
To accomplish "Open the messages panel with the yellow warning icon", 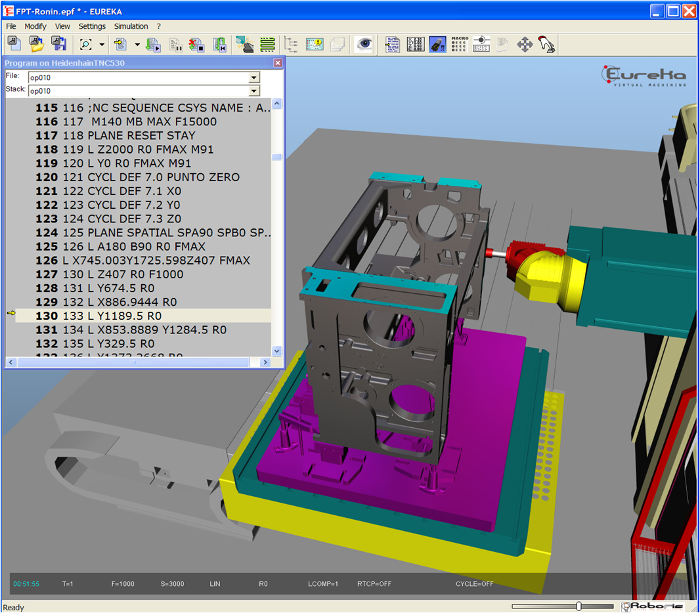I will [x=315, y=44].
